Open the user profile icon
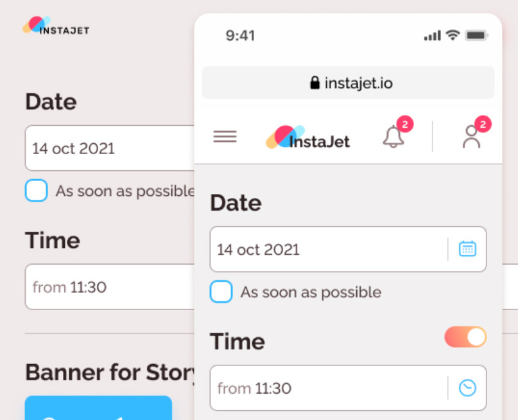Viewport: 518px width, 420px height. point(471,137)
